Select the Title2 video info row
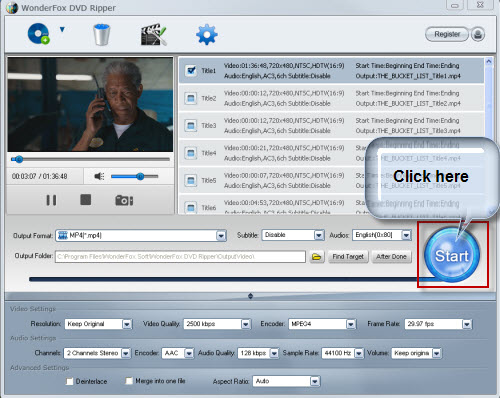500x398 pixels. click(331, 98)
